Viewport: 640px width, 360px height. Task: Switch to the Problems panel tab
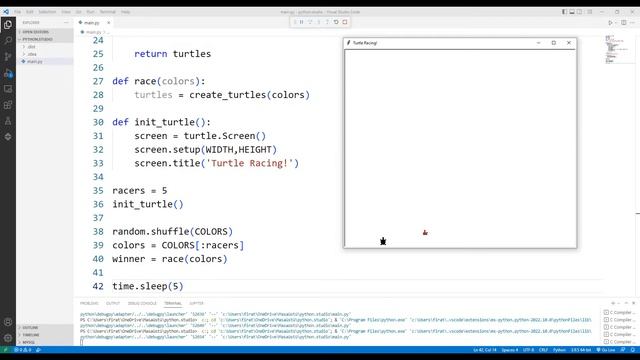point(89,303)
